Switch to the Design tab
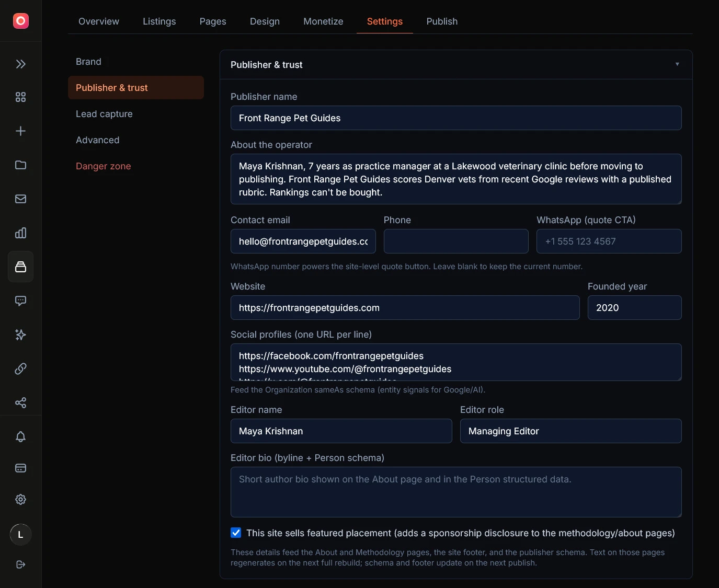 coord(265,21)
